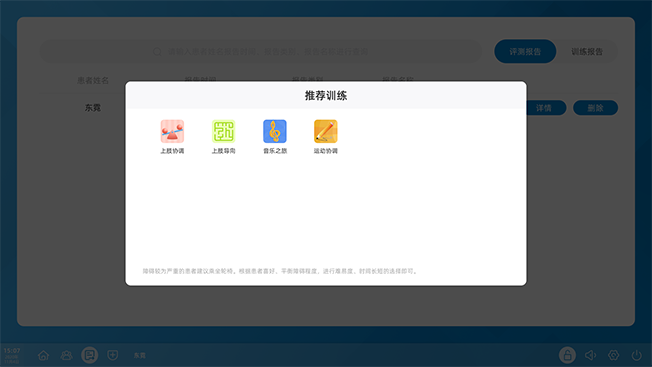The height and width of the screenshot is (367, 652).
Task: Click the 15:07 clock in the bottom bar
Action: 12,351
